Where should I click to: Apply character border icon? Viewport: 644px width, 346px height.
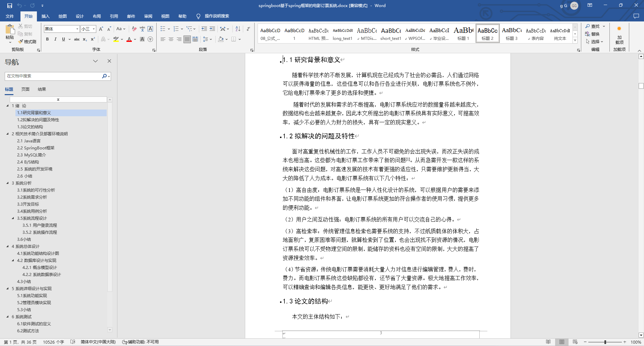coord(150,29)
